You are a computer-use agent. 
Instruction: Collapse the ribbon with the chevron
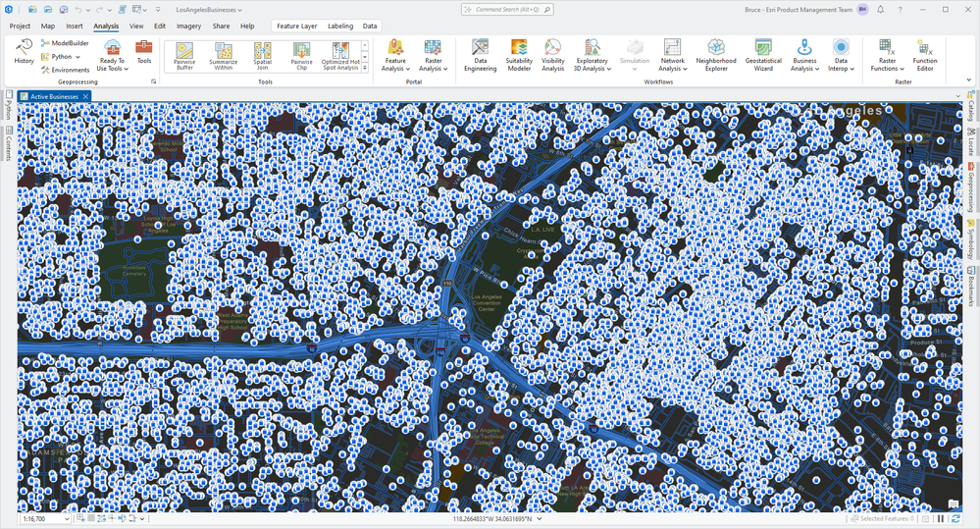point(969,80)
